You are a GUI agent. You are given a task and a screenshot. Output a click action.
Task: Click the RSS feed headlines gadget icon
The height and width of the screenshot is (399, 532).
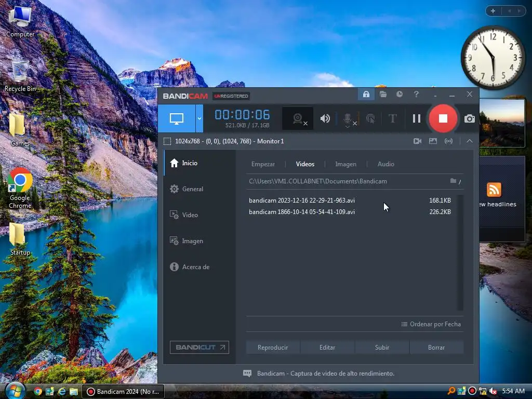(494, 190)
